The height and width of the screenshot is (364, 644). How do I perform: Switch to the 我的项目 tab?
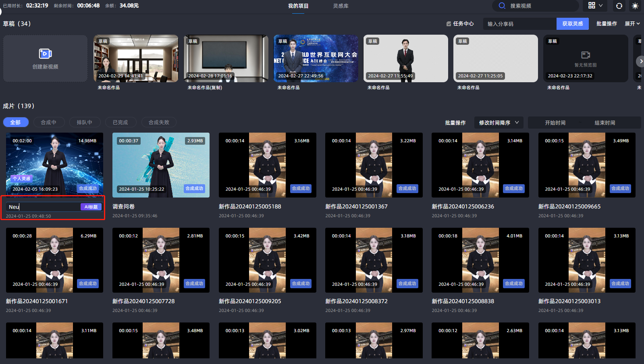[298, 6]
